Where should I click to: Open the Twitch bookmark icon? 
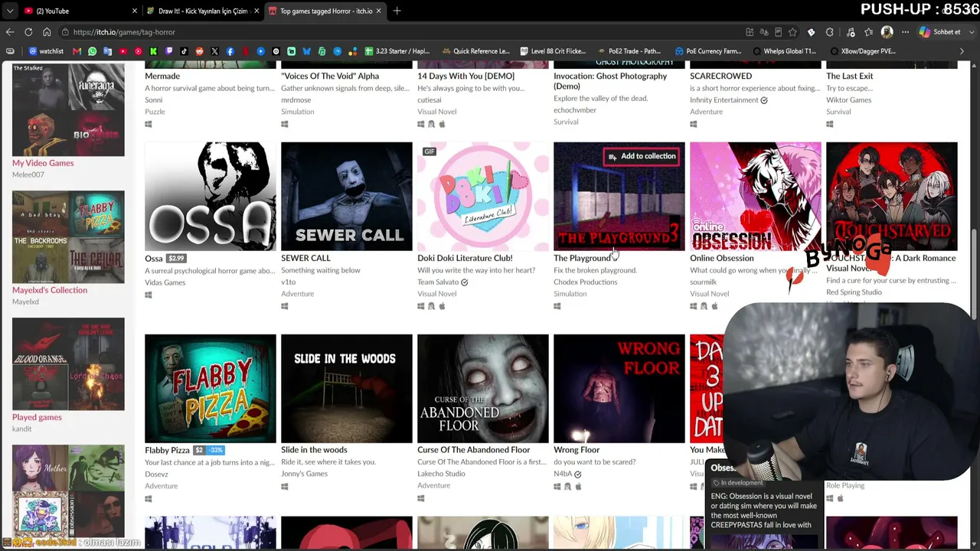169,51
